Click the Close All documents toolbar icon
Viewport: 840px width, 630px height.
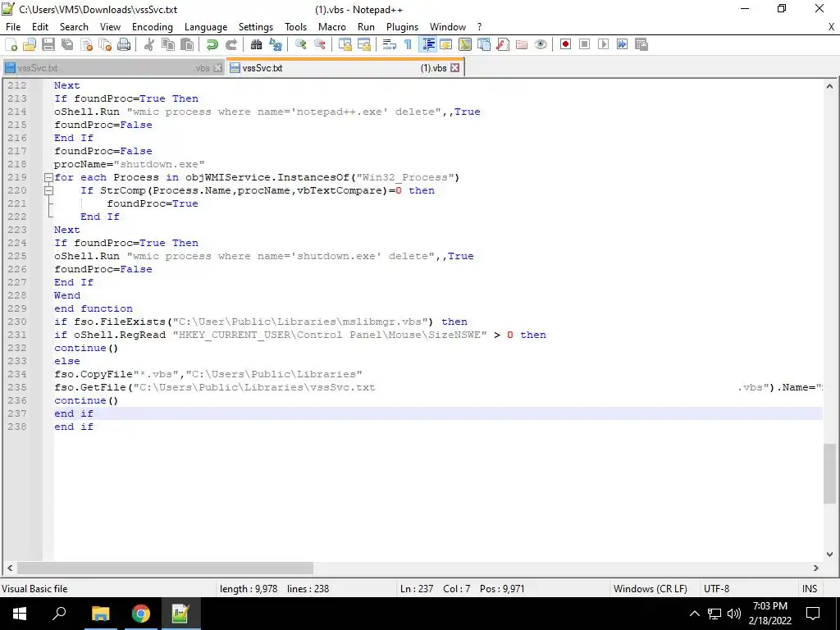click(105, 44)
